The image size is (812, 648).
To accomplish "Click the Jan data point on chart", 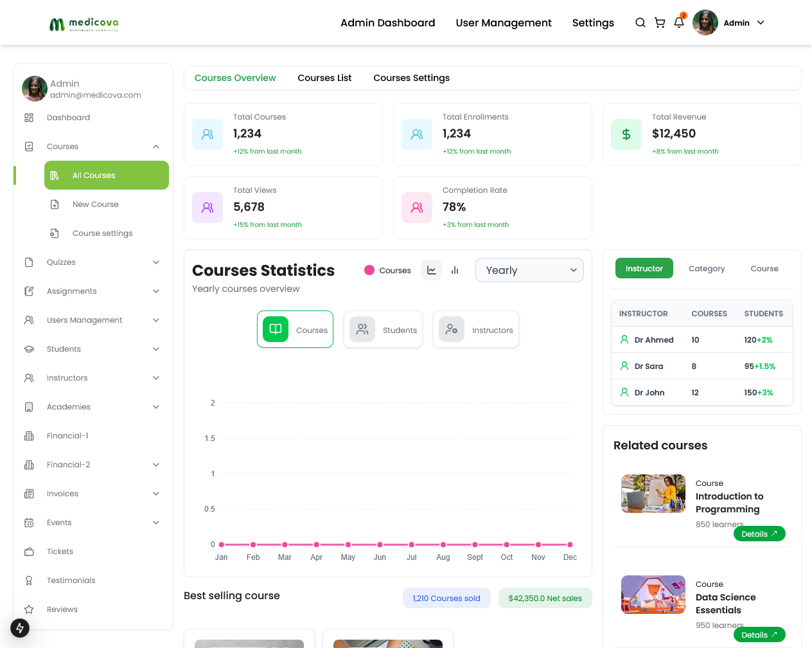I will tap(222, 544).
